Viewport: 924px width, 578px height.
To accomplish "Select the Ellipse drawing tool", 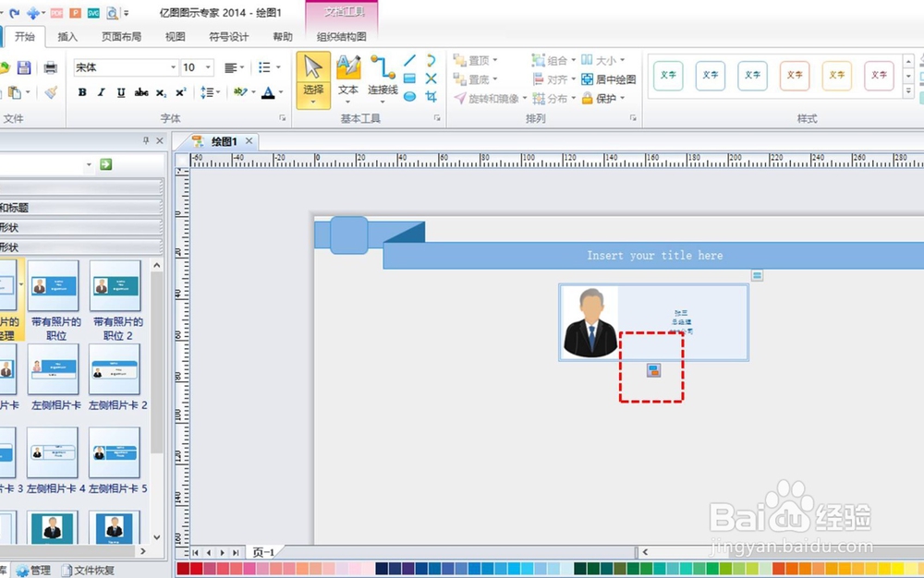I will coord(410,97).
